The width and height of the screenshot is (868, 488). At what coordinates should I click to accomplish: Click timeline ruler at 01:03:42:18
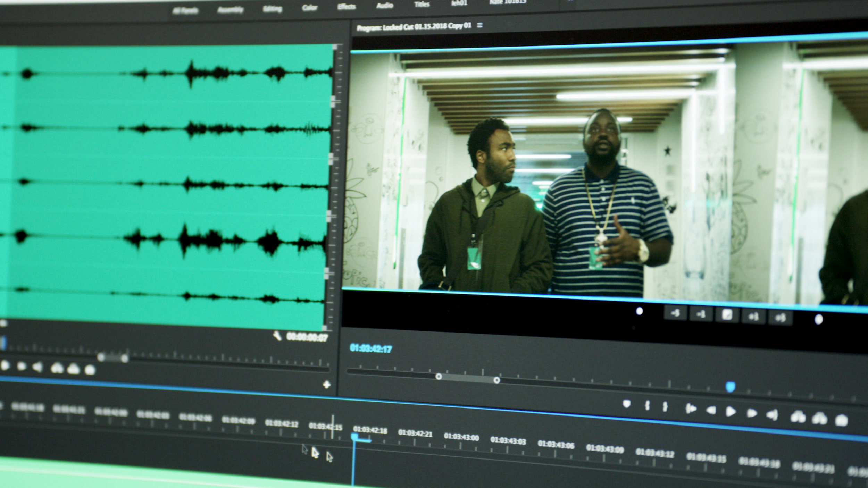tap(370, 430)
